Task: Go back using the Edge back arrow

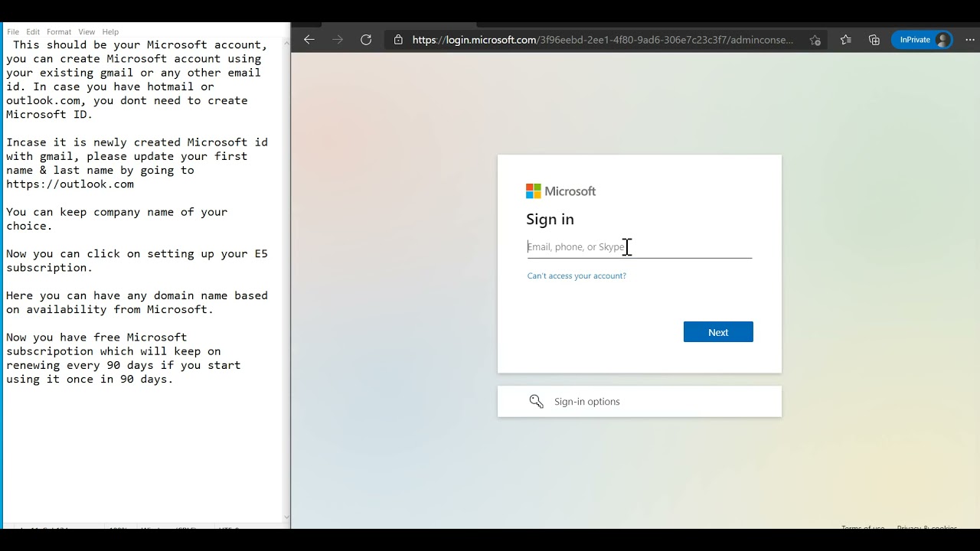Action: point(309,40)
